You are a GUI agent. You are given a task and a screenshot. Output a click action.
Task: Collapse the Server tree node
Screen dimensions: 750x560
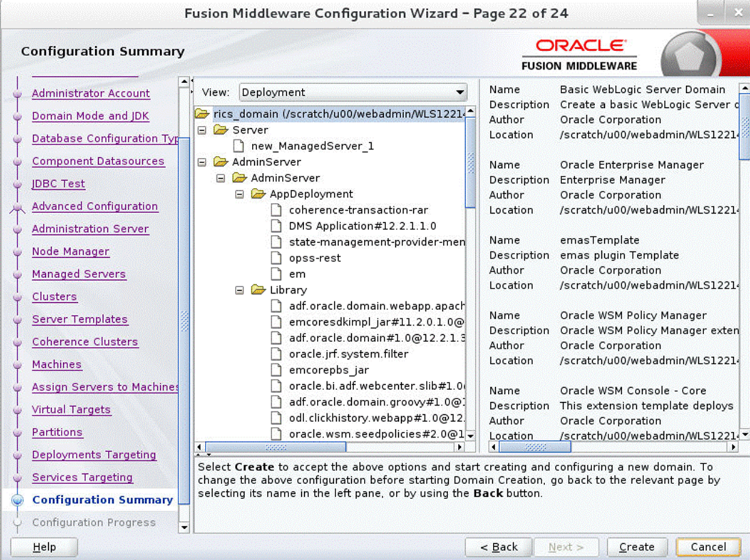pyautogui.click(x=203, y=129)
